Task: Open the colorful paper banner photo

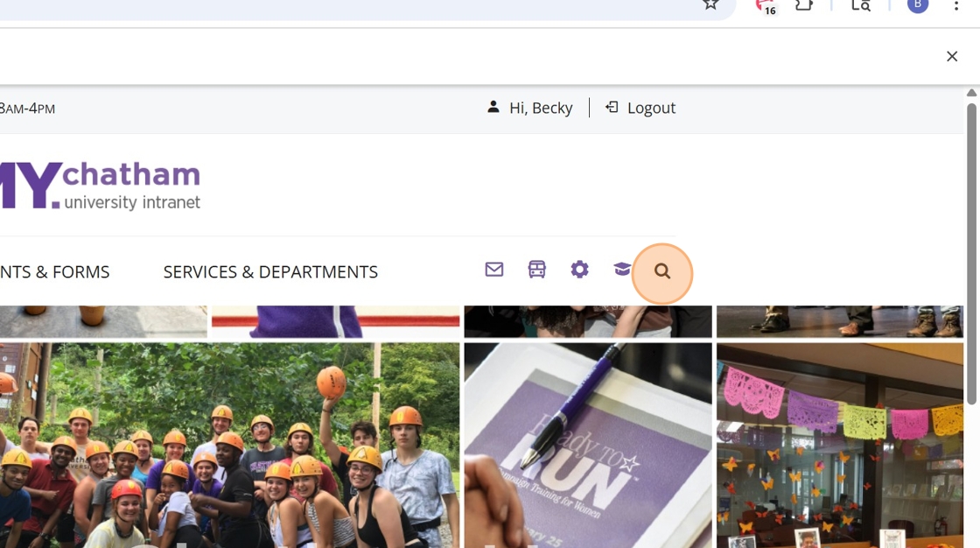Action: click(x=840, y=446)
